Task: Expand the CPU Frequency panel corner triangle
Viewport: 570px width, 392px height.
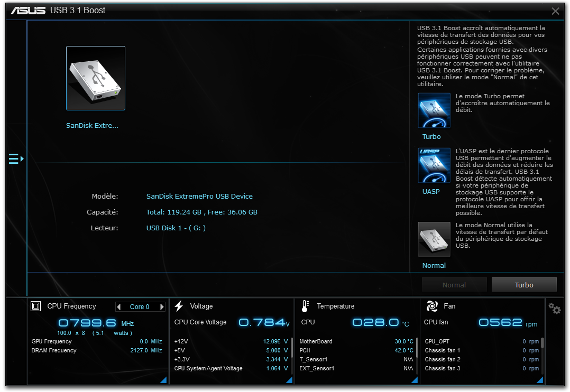Action: (x=163, y=380)
